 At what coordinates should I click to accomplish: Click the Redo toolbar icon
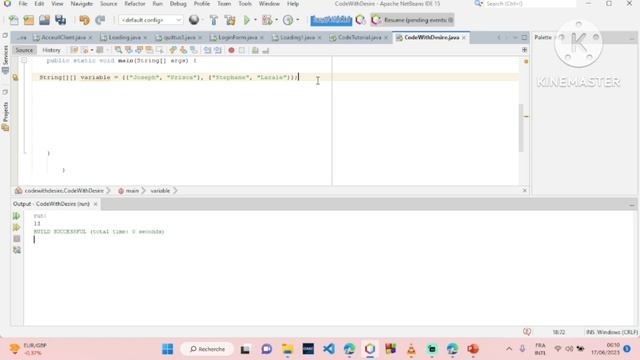tap(100, 20)
